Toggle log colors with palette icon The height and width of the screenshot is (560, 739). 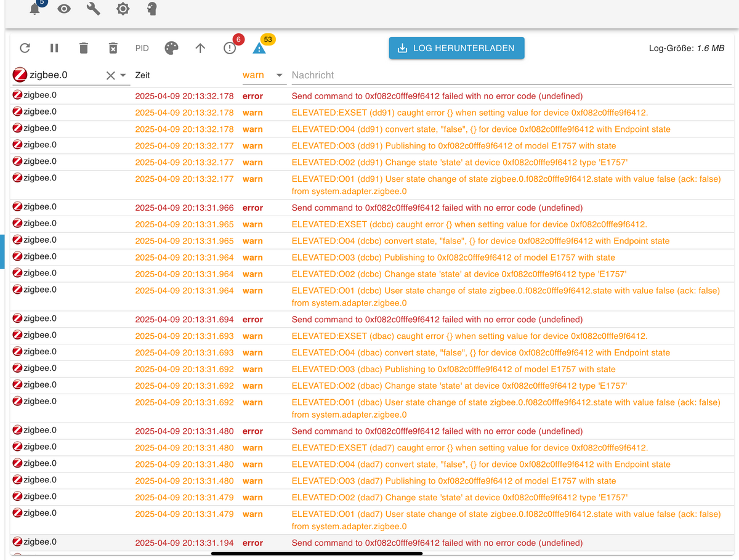point(171,48)
